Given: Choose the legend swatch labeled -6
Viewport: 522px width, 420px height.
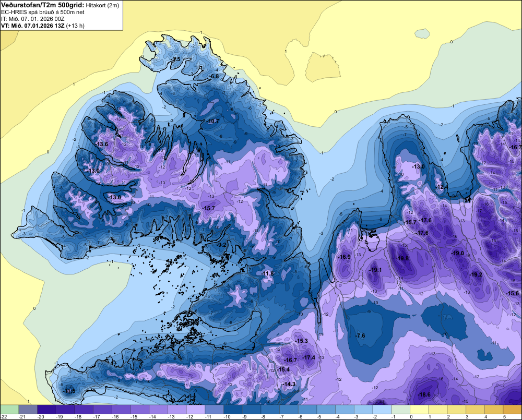Looking at the screenshot, I should point(307,410).
